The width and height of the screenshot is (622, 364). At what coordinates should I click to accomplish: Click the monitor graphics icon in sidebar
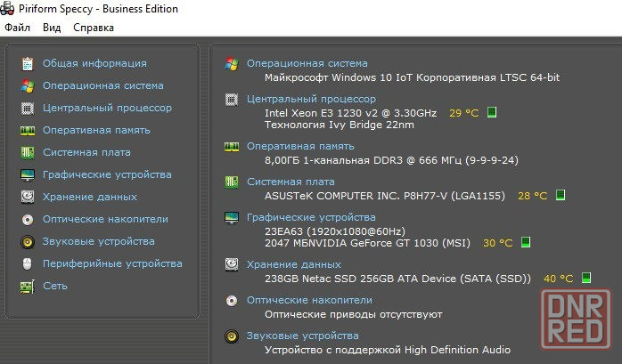28,175
